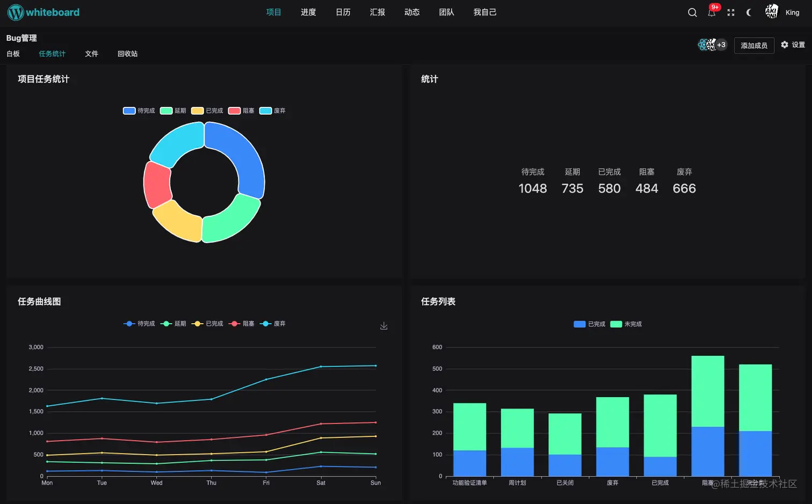Click the Sun label on the line chart axis
The height and width of the screenshot is (504, 812).
click(376, 483)
